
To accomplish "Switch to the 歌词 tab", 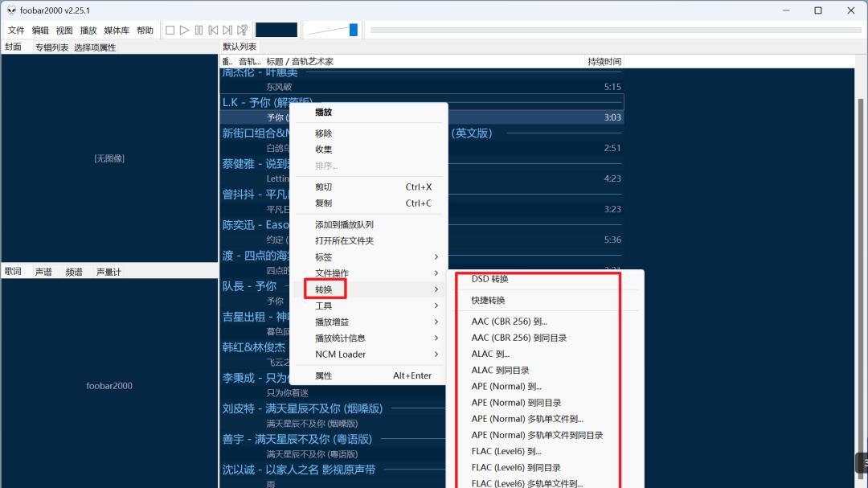I will [14, 272].
